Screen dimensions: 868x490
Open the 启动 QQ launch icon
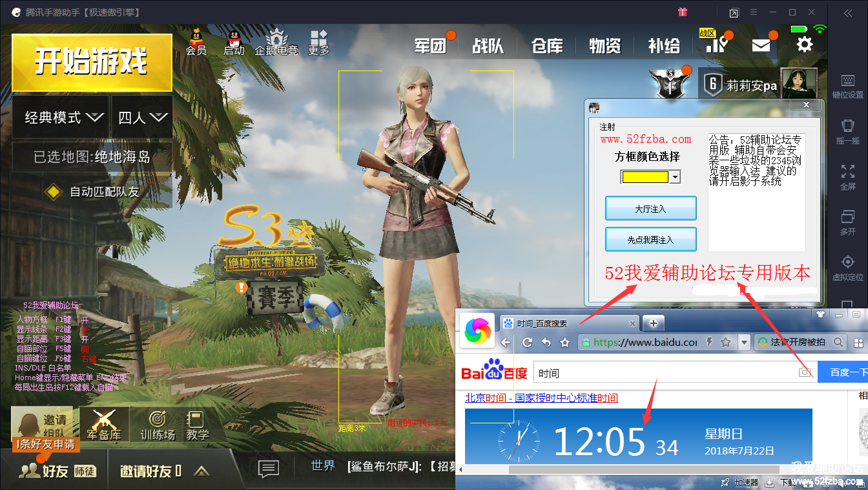pyautogui.click(x=234, y=41)
